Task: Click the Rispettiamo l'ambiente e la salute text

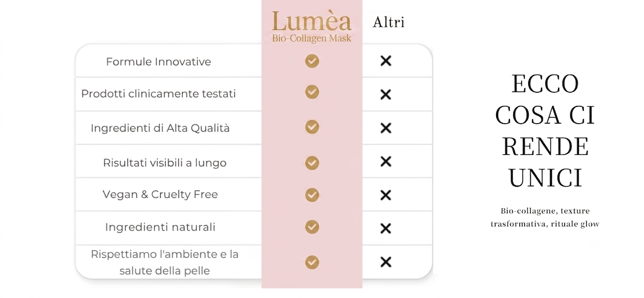Action: (165, 262)
